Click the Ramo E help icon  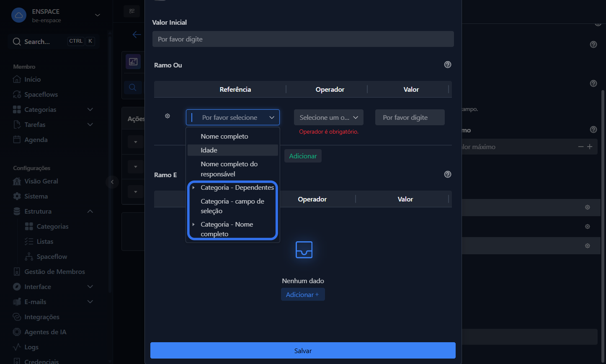(x=448, y=174)
